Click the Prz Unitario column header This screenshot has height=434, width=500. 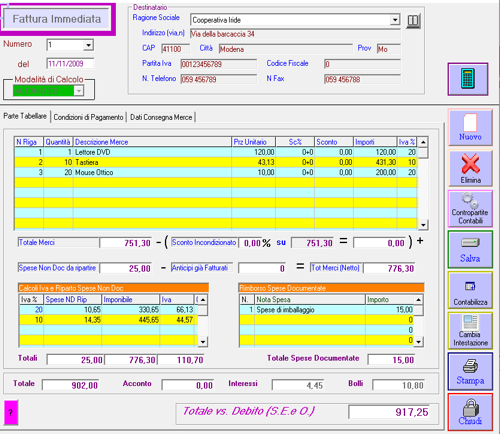tap(253, 142)
